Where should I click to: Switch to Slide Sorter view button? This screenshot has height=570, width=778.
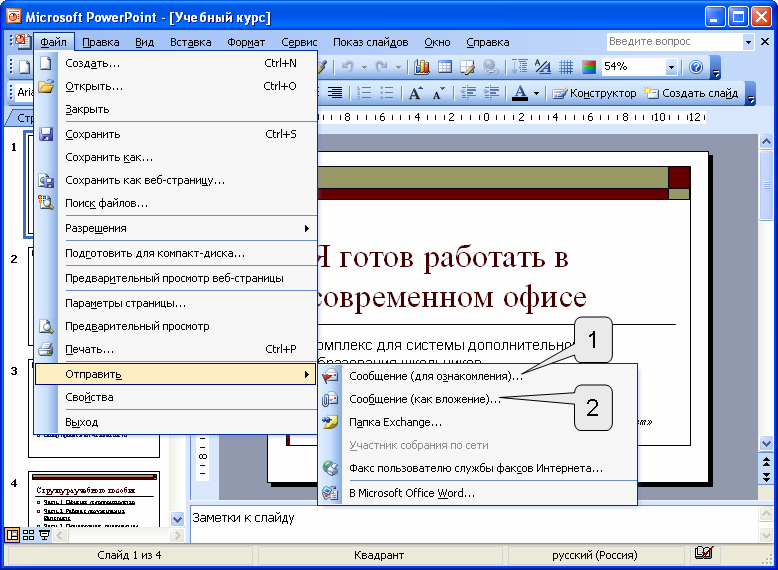coord(28,535)
